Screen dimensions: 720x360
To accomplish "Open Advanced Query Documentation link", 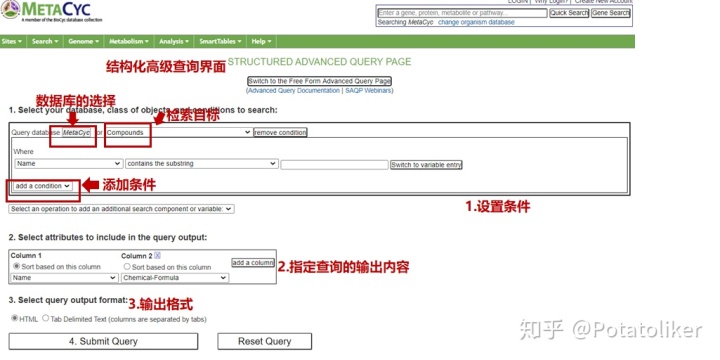I will (294, 90).
